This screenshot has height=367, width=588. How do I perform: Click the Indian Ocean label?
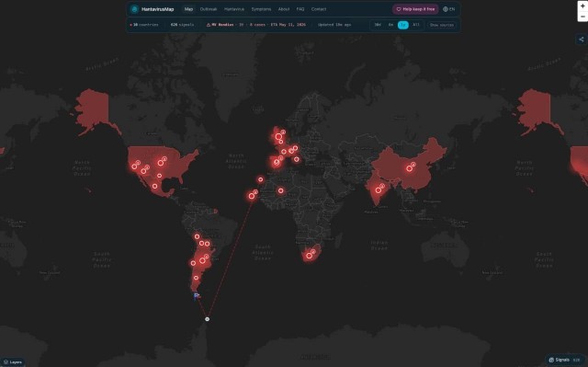[x=379, y=246]
